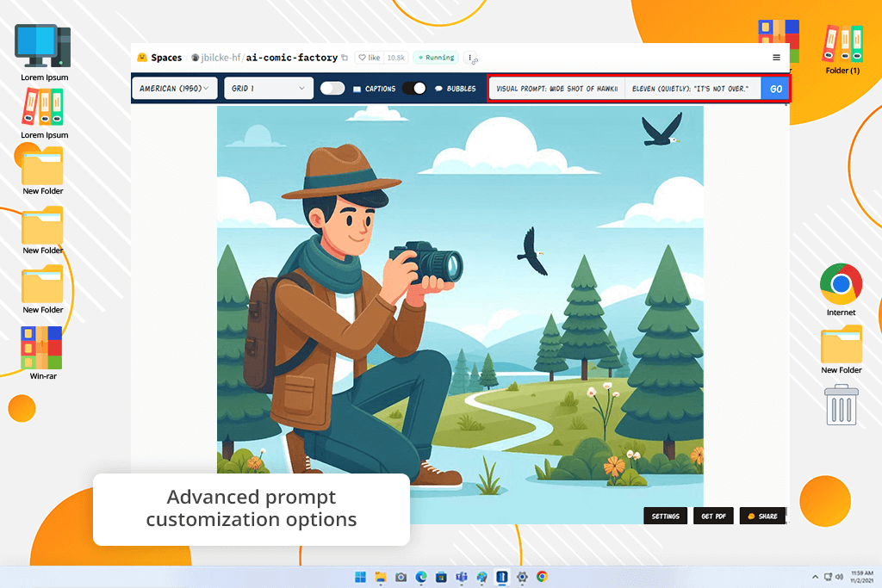Show hidden system tray icons chevron
Screen dimensions: 882x588
tap(815, 577)
